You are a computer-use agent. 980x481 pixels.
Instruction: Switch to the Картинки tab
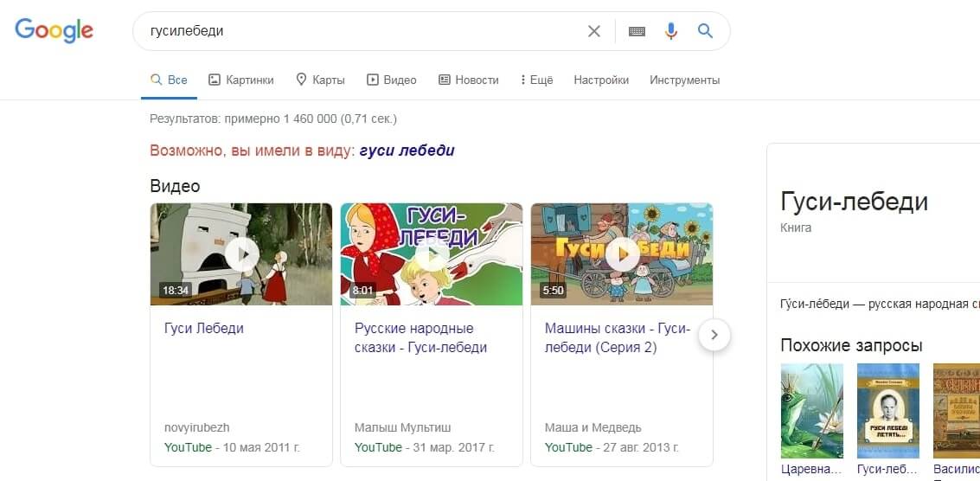(241, 80)
